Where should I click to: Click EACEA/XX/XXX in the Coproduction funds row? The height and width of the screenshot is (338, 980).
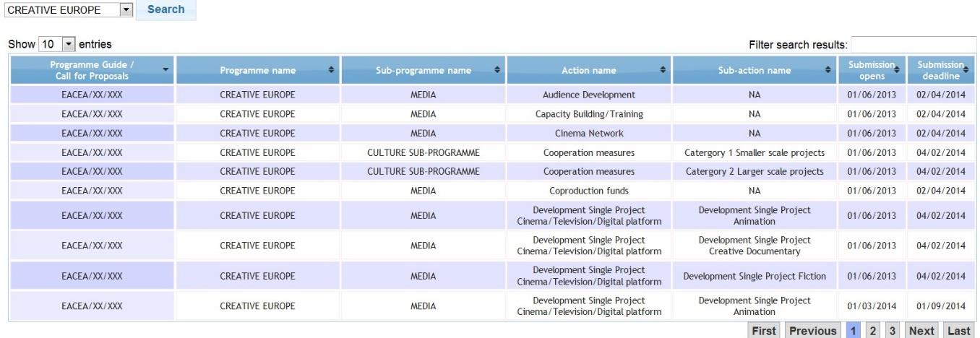(92, 191)
